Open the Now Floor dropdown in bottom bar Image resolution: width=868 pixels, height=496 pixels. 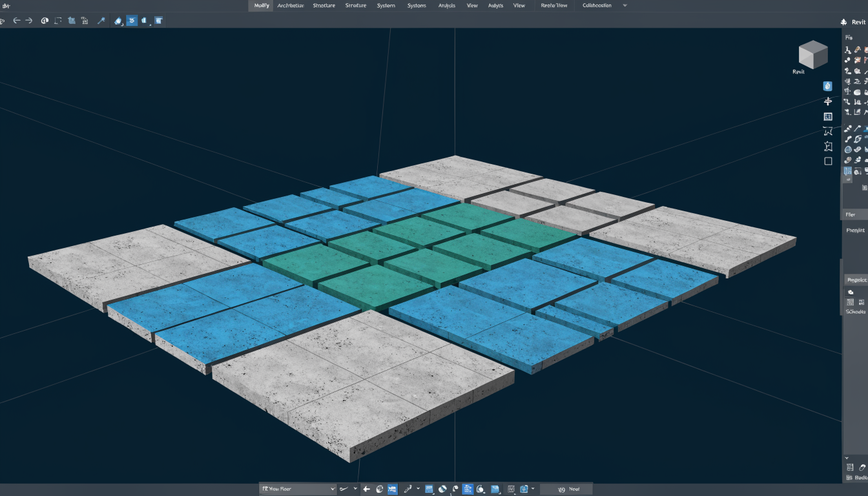point(298,490)
